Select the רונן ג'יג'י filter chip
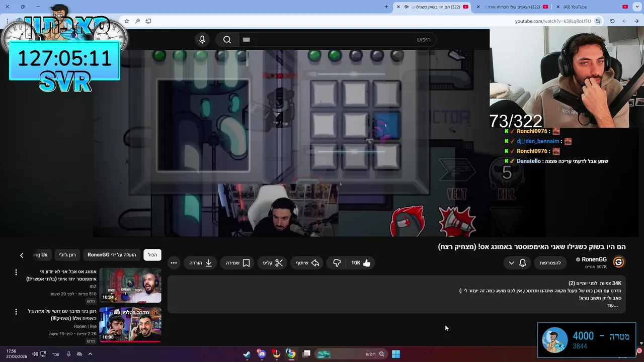Screen dimensions: 644x362 coord(67,255)
